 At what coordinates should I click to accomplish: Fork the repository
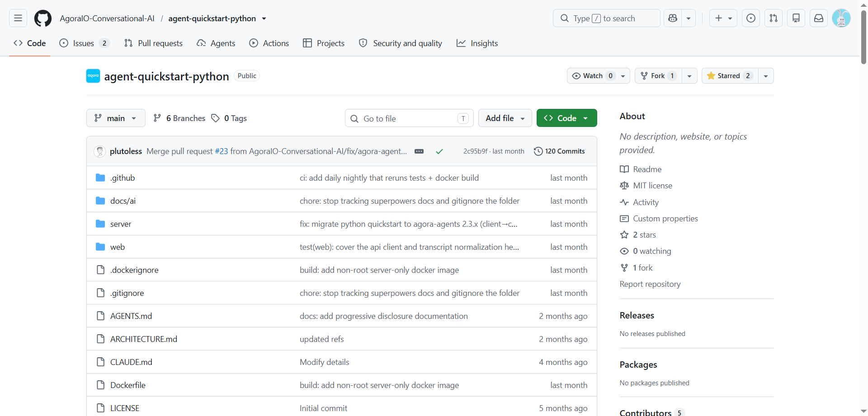coord(658,76)
